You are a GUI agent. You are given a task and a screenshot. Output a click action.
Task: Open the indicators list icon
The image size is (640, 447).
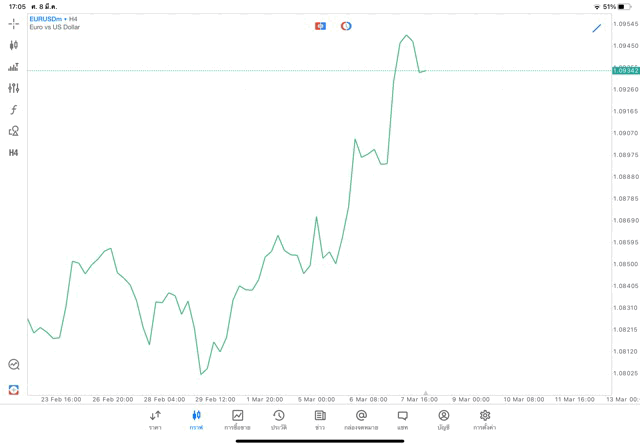click(x=13, y=67)
